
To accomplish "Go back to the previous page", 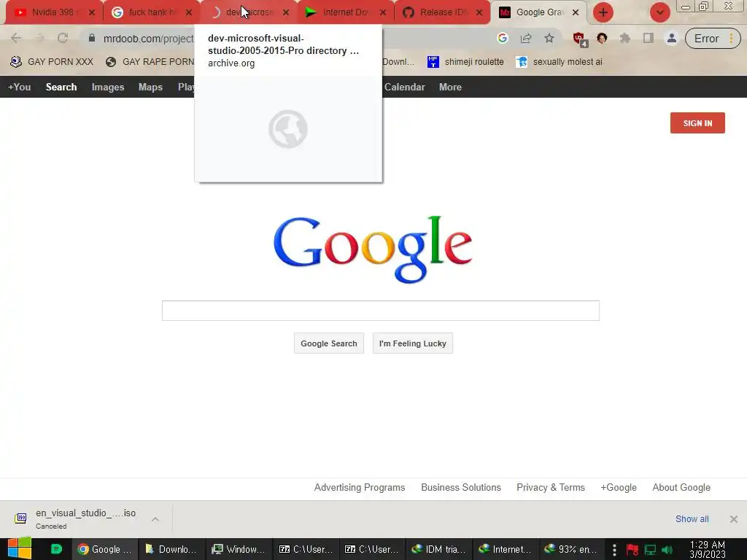I will click(16, 38).
